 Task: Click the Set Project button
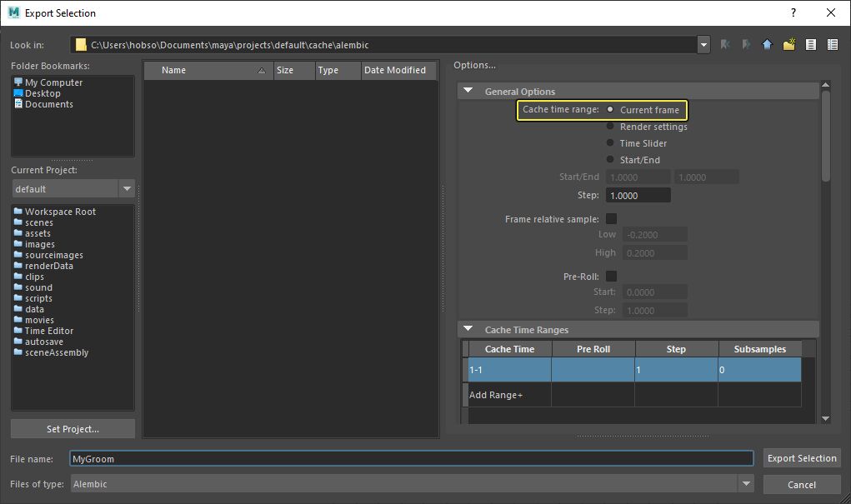coord(72,428)
